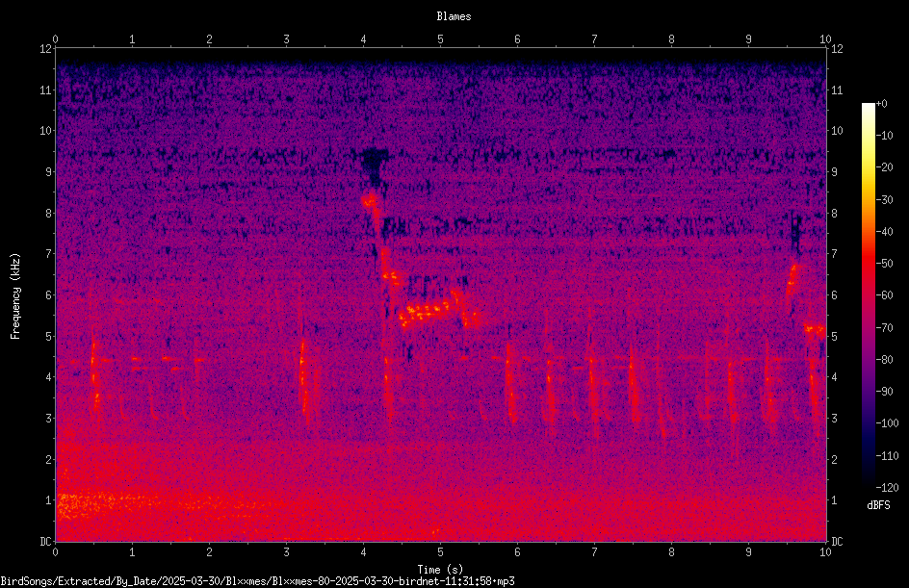The width and height of the screenshot is (909, 588).
Task: Click "3" on the left frequency axis
Action: click(x=48, y=419)
